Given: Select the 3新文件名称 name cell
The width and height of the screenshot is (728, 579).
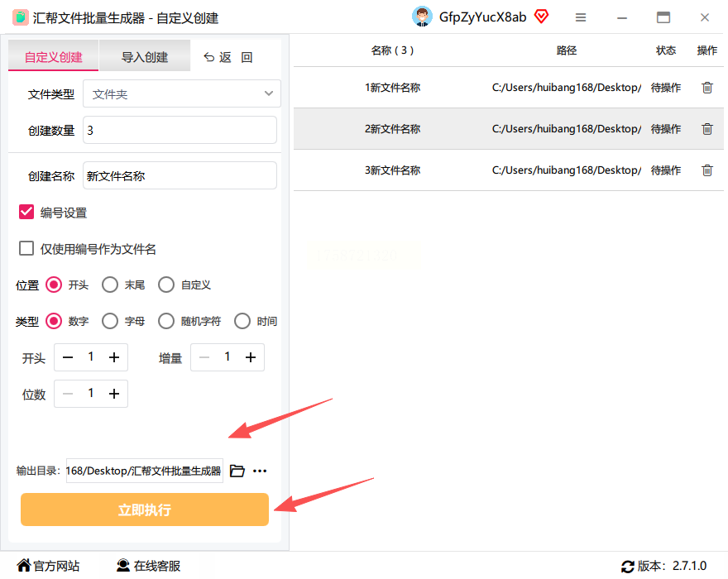Looking at the screenshot, I should tap(392, 170).
